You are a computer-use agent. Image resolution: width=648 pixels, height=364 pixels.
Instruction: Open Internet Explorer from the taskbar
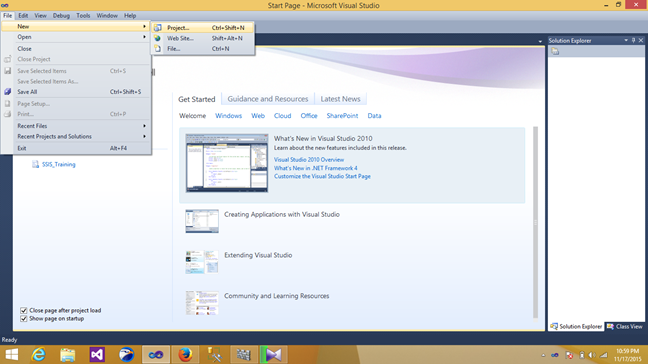pos(38,354)
